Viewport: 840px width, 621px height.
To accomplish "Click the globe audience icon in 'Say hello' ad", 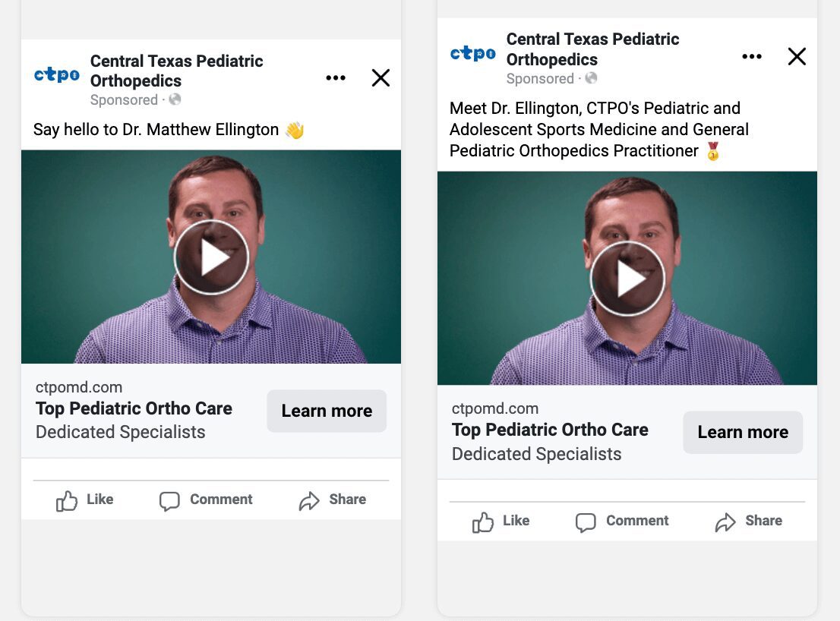I will pyautogui.click(x=175, y=99).
